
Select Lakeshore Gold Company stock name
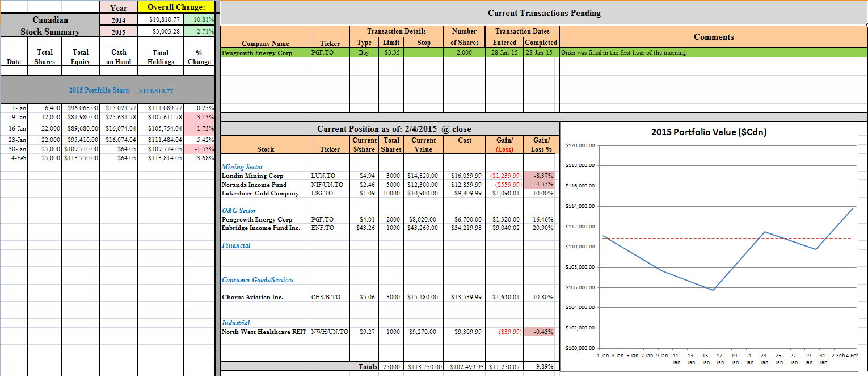260,193
